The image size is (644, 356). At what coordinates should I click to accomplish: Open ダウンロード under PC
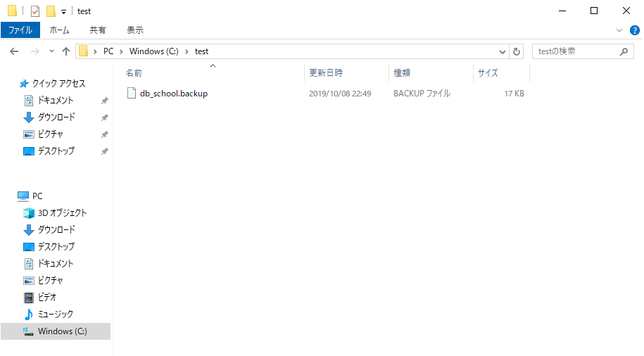click(57, 229)
